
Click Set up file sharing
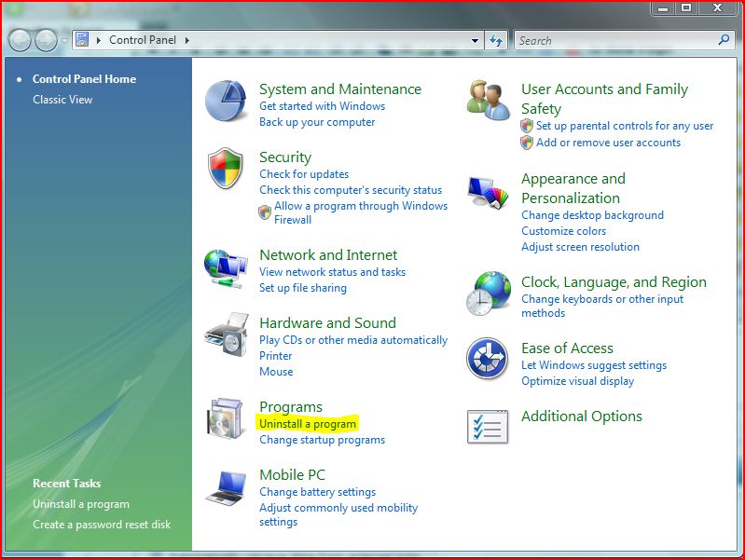pos(303,288)
